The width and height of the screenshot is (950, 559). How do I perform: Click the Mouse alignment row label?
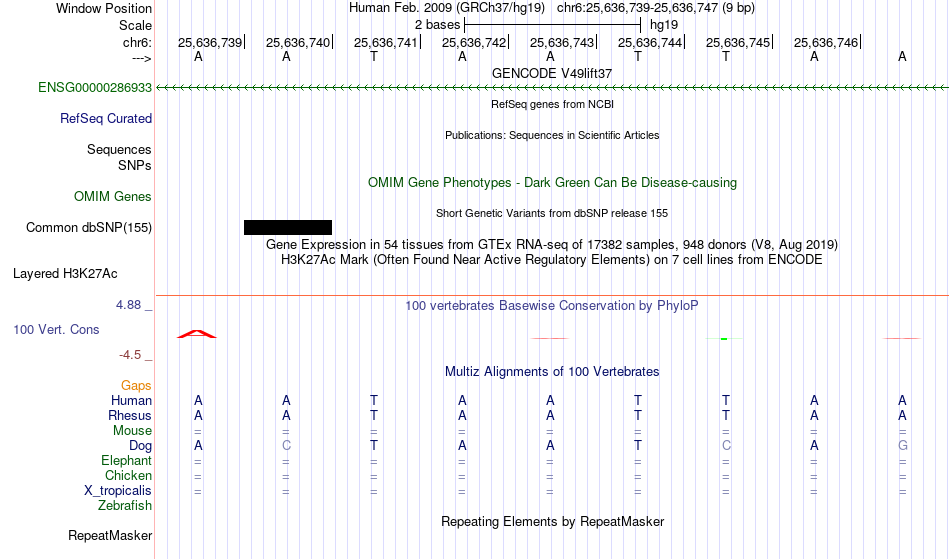[x=132, y=431]
